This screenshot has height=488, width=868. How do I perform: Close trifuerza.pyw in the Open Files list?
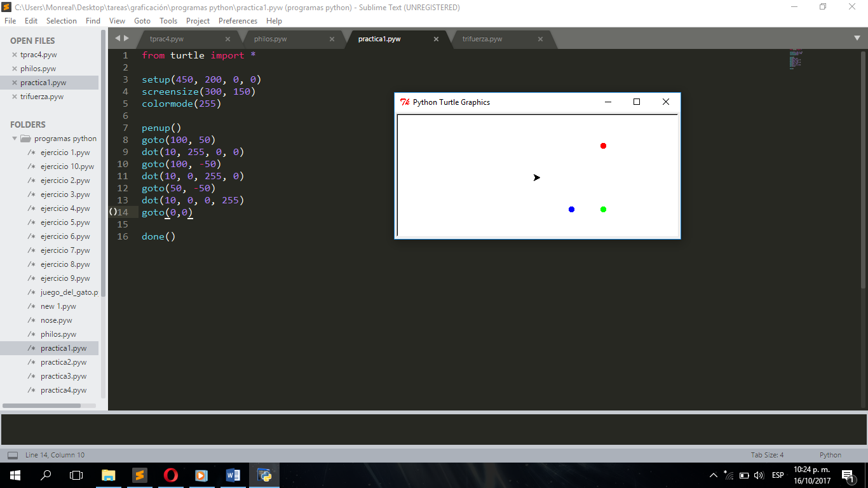[x=15, y=97]
